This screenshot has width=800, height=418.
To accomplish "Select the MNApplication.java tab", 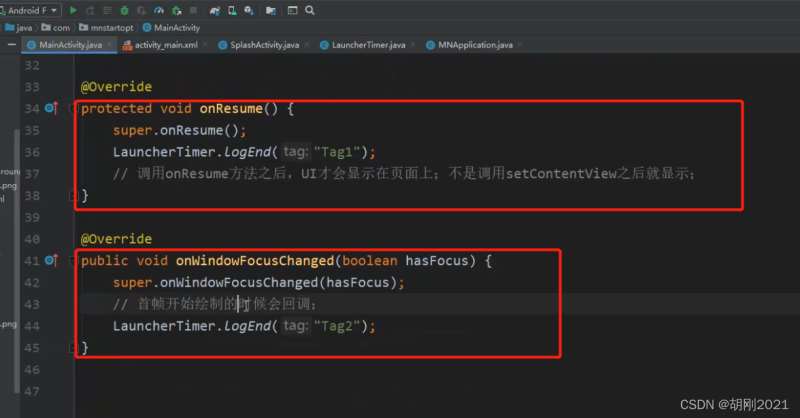I will 474,45.
